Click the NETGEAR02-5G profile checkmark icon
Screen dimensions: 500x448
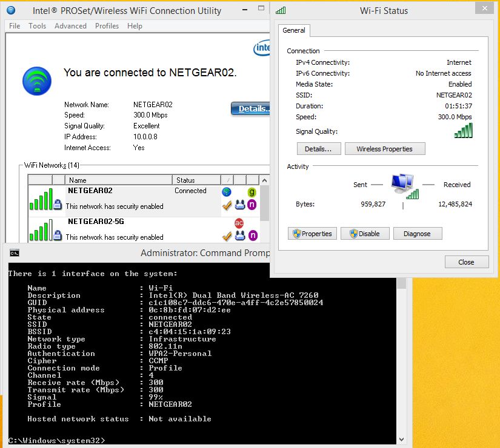coord(227,236)
